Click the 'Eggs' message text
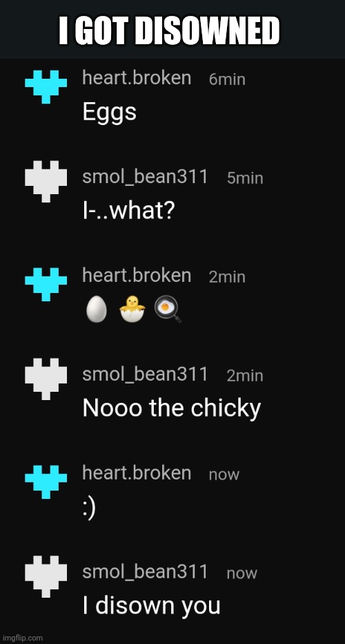Image resolution: width=345 pixels, height=644 pixels. click(x=109, y=113)
